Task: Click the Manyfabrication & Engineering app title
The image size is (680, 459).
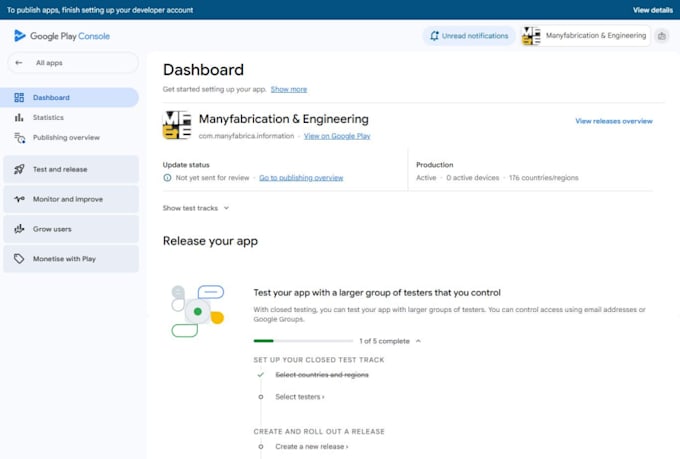Action: pyautogui.click(x=284, y=119)
